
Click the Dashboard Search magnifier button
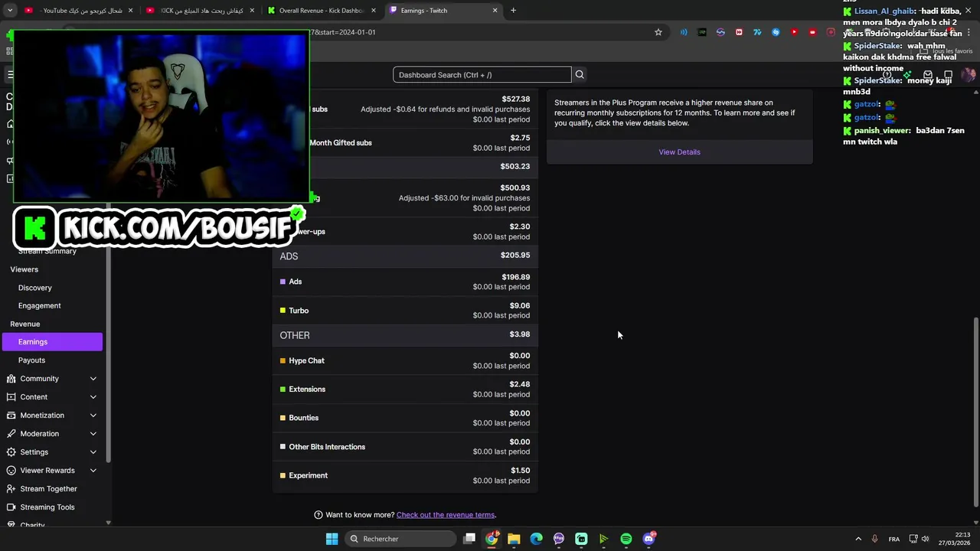[580, 74]
